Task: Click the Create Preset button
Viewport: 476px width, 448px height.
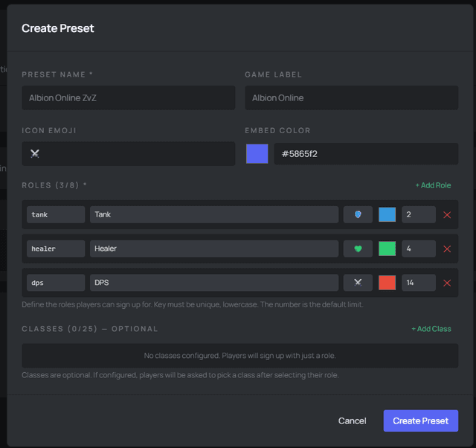Action: click(421, 420)
